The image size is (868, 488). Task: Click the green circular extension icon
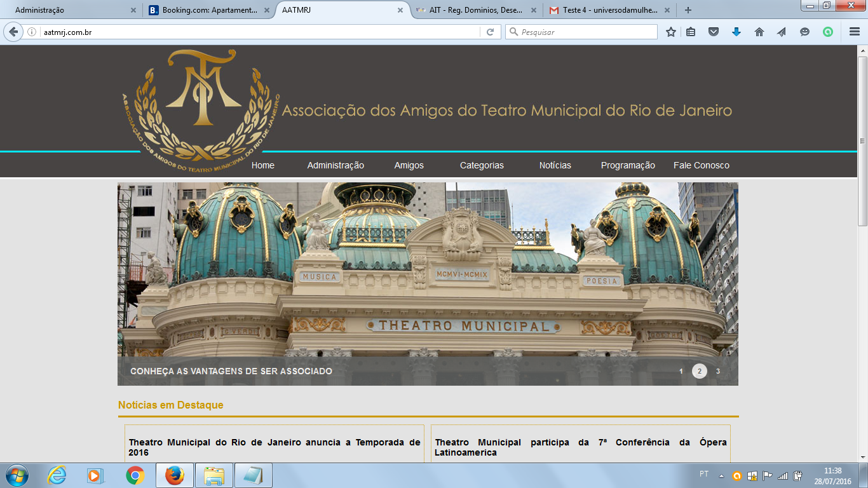[x=827, y=32]
